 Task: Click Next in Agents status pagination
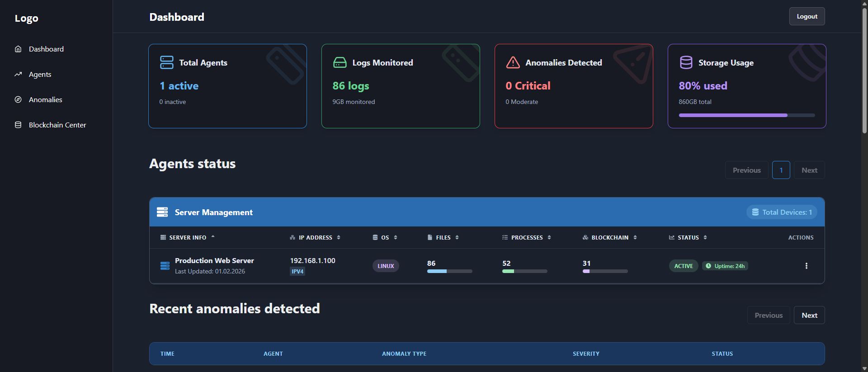point(809,170)
